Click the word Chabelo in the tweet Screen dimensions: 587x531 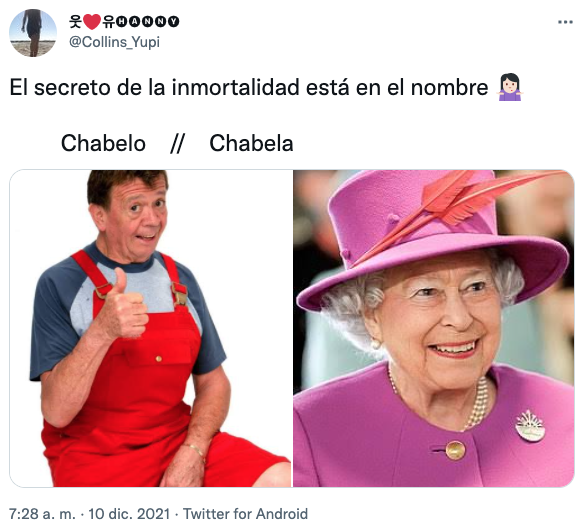103,143
